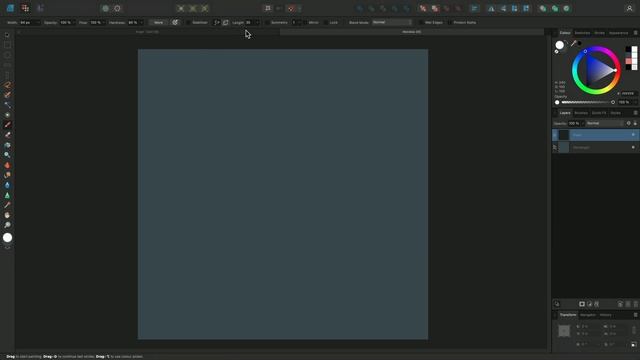Click the brush pressure controller icon
This screenshot has width=640, height=360.
tap(175, 22)
